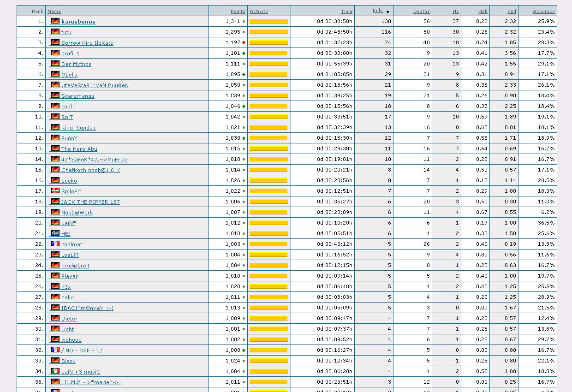Click the Swedish flag next to HEJ
572x392 pixels.
[55, 233]
